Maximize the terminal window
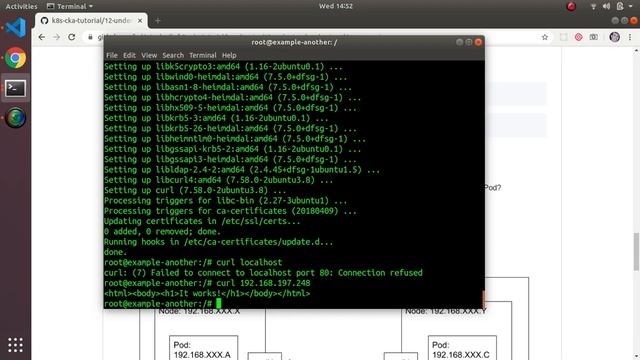The height and width of the screenshot is (360, 640). (x=469, y=42)
